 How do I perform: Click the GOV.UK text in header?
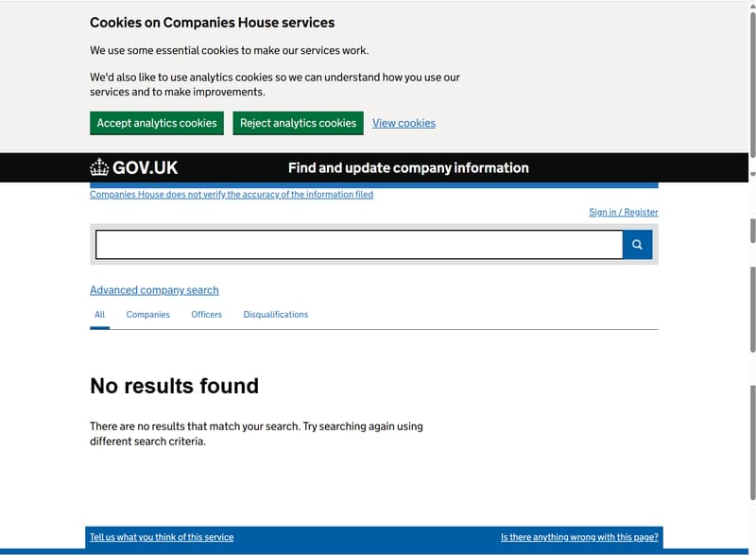(145, 167)
